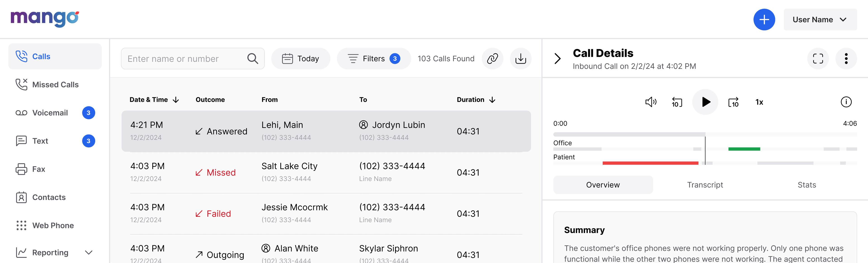Select the Missed call from Salt Lake City
This screenshot has height=263, width=868.
pyautogui.click(x=326, y=172)
